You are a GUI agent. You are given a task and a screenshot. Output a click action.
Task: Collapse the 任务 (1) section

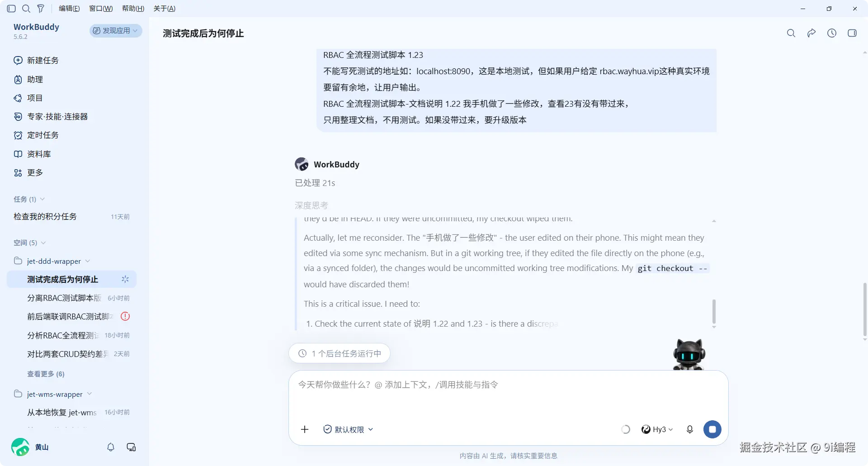coord(29,199)
